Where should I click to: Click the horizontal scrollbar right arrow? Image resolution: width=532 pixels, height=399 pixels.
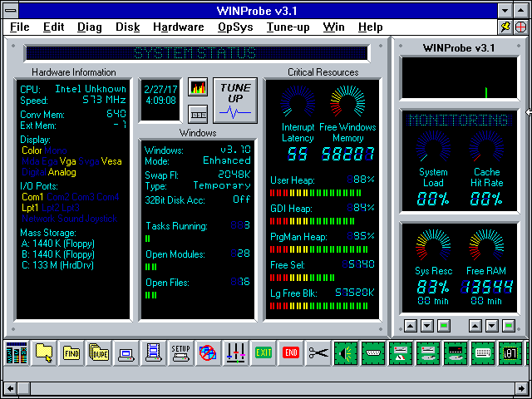tap(521, 388)
